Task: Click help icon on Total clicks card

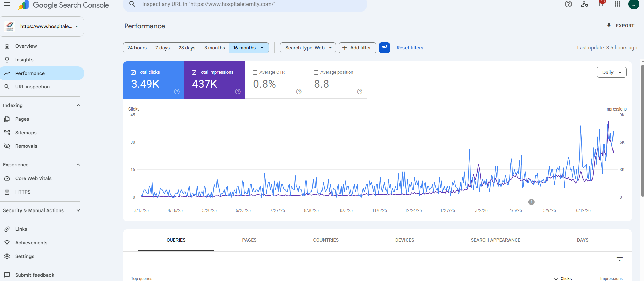Action: (x=177, y=92)
